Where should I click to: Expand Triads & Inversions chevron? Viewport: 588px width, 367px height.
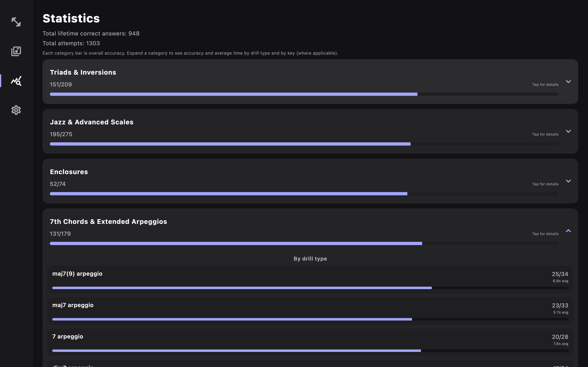point(568,82)
